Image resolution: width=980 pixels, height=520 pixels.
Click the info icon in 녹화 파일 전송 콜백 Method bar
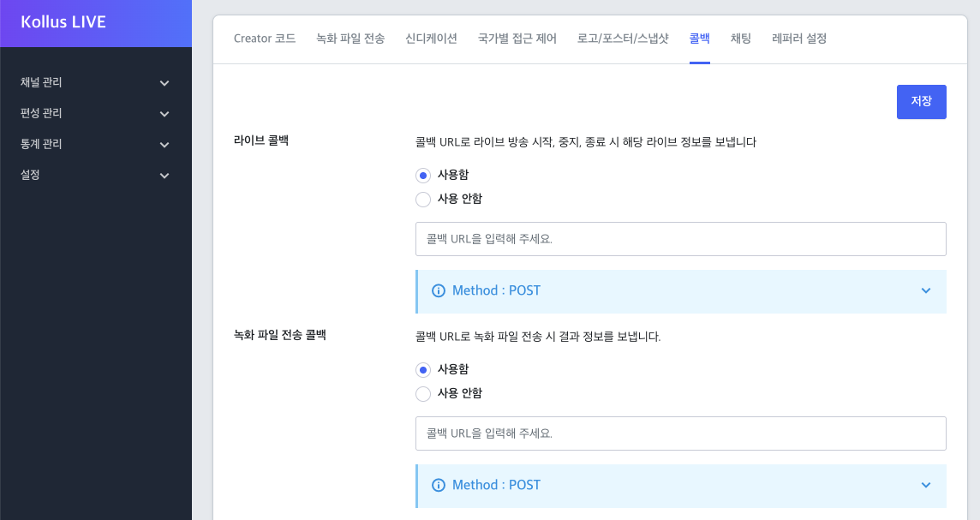(x=439, y=485)
